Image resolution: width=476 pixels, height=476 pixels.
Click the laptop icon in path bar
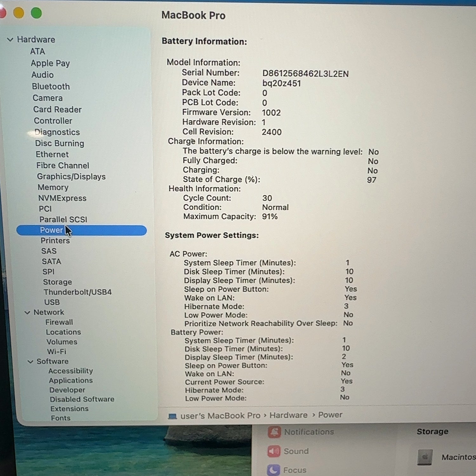point(173,416)
